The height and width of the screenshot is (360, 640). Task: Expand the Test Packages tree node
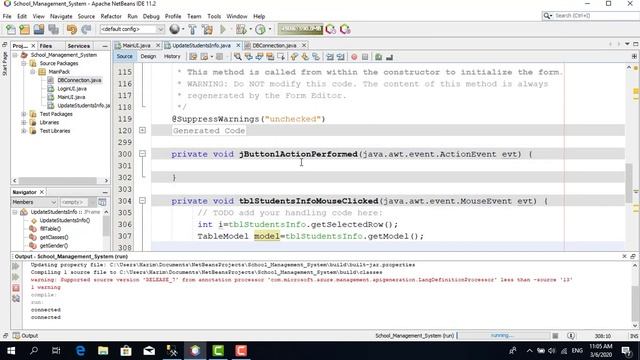tap(24, 114)
